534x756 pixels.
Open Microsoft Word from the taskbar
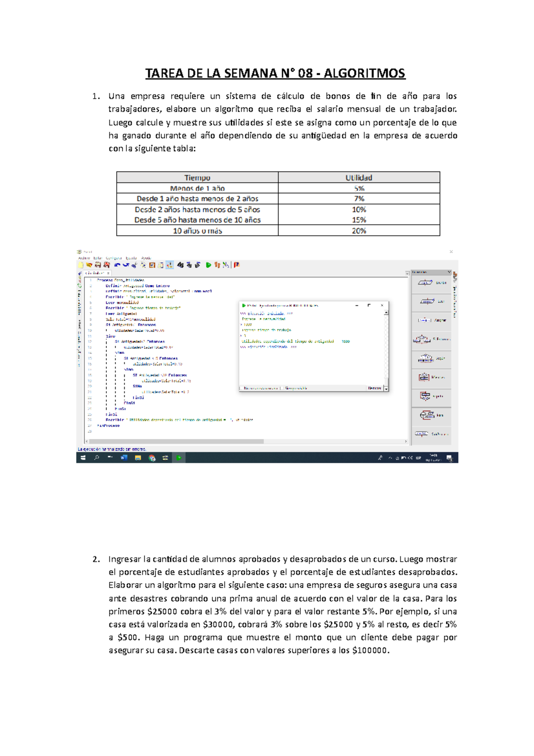tap(124, 458)
